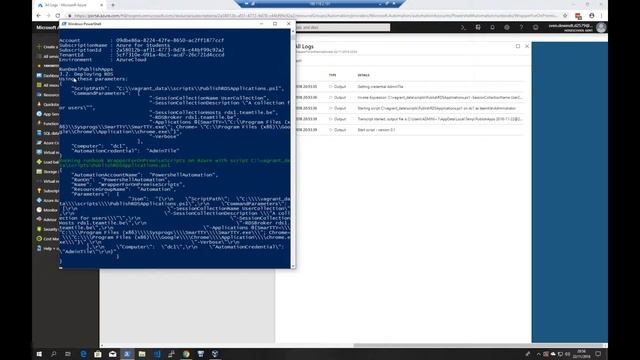Go back in the browser

[39, 16]
